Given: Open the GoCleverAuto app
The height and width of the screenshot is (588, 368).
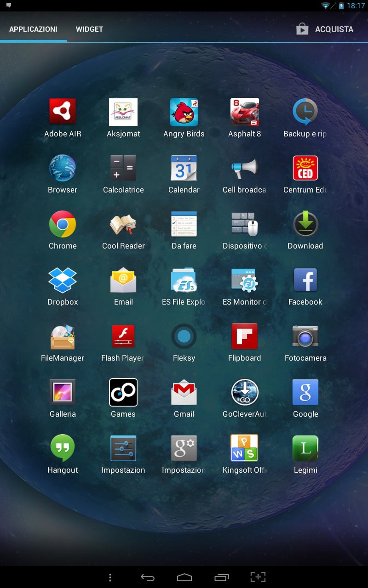Looking at the screenshot, I should [x=245, y=392].
